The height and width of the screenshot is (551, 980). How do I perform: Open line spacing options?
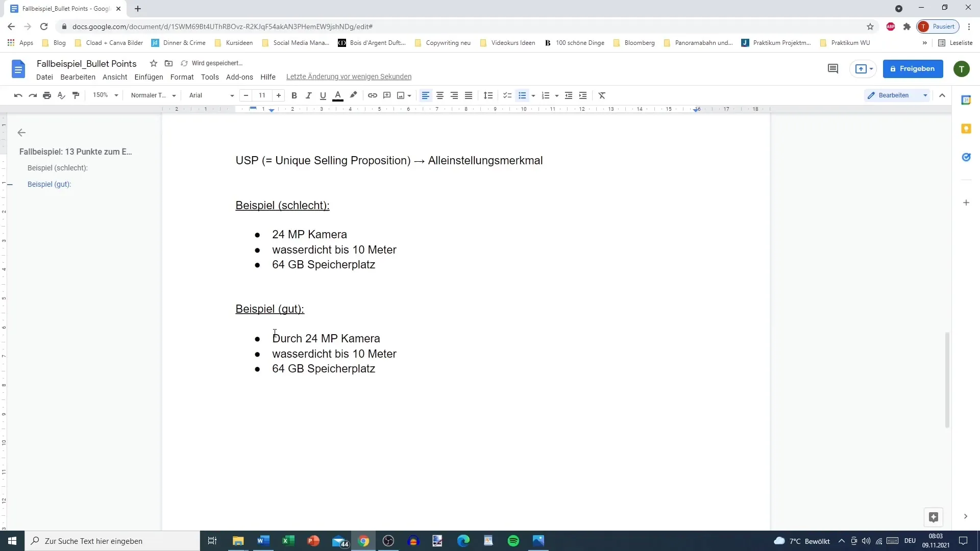pos(488,95)
